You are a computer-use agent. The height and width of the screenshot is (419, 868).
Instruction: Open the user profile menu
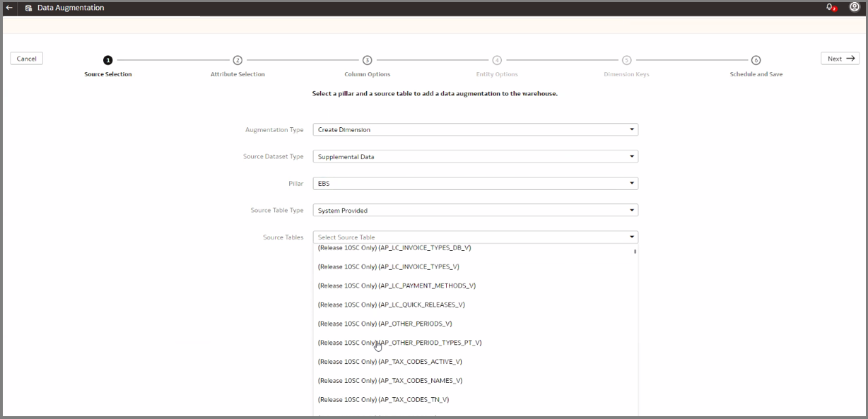coord(854,8)
